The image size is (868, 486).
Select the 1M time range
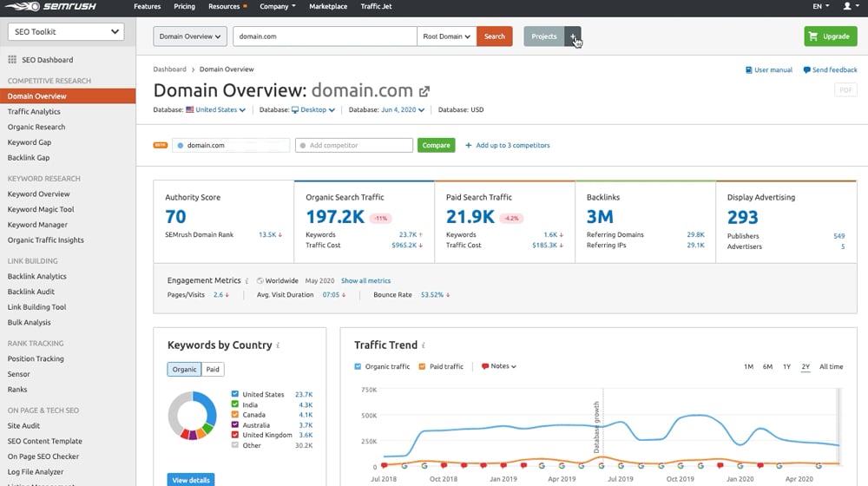[x=748, y=366]
